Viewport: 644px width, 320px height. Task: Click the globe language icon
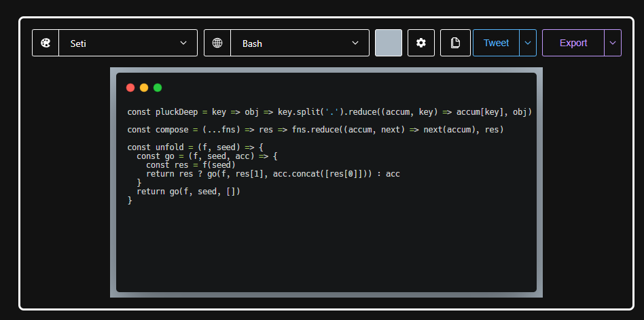[217, 43]
